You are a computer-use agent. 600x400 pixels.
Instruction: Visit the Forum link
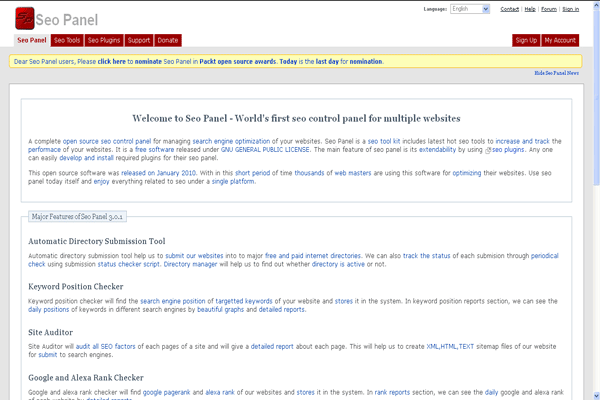click(x=549, y=9)
